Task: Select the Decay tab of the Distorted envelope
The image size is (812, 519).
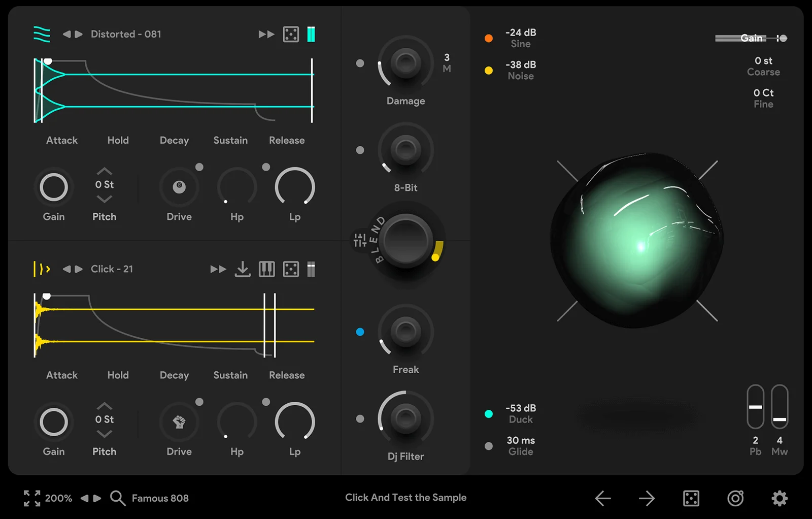Action: pyautogui.click(x=174, y=140)
